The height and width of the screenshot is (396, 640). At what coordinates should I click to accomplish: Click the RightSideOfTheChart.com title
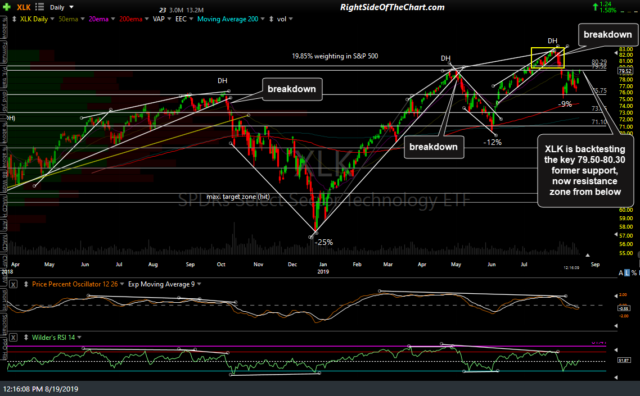pyautogui.click(x=392, y=7)
